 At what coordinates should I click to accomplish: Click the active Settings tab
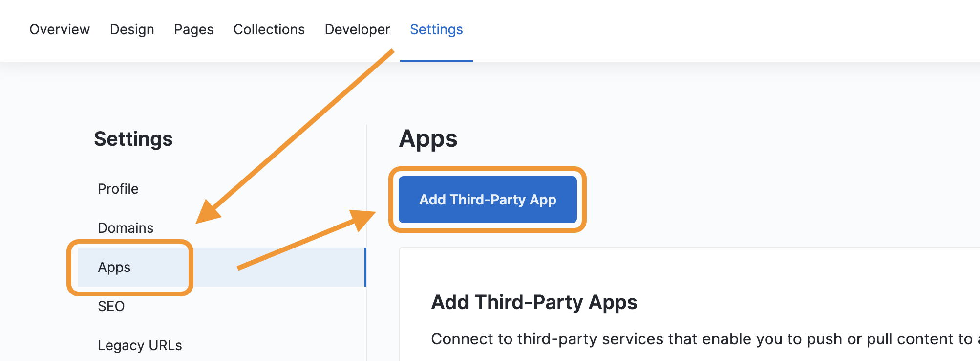point(436,29)
